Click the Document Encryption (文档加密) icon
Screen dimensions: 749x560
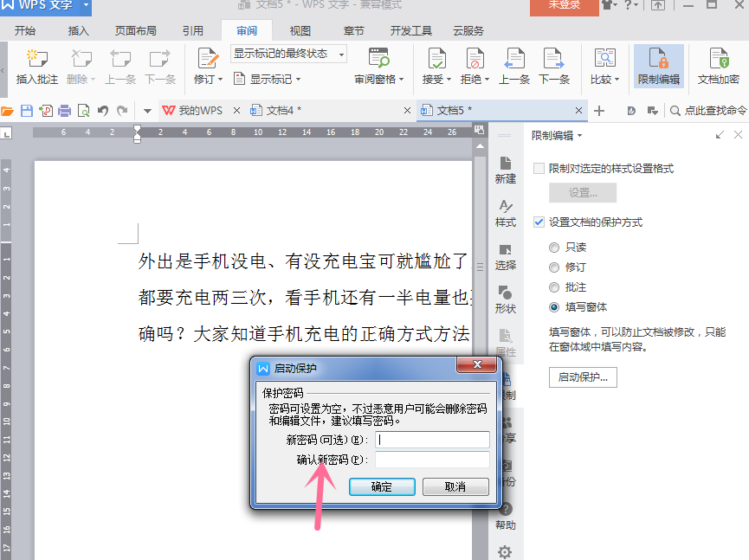pos(719,59)
